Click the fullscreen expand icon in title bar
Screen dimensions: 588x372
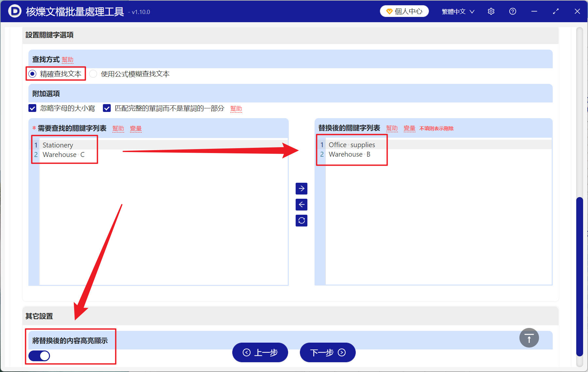556,11
